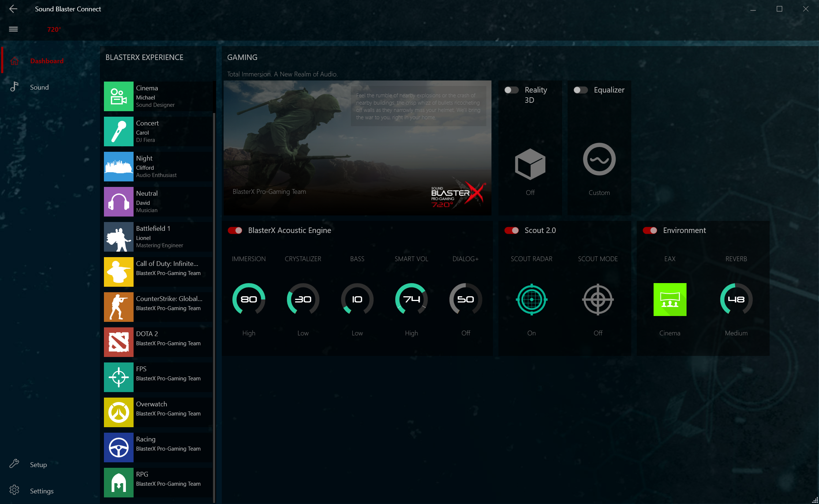Click the BLASTERX EXPERIENCE heading
819x504 pixels.
click(x=144, y=57)
